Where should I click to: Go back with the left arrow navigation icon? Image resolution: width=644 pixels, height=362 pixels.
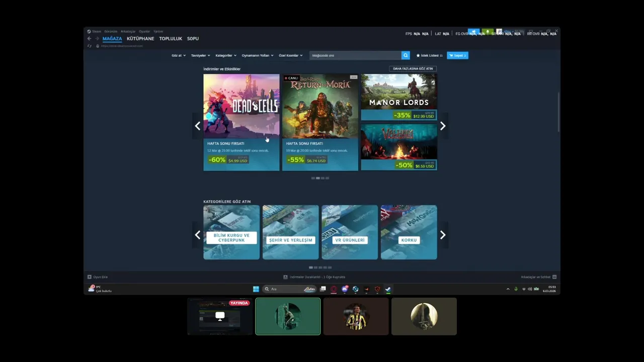[89, 39]
